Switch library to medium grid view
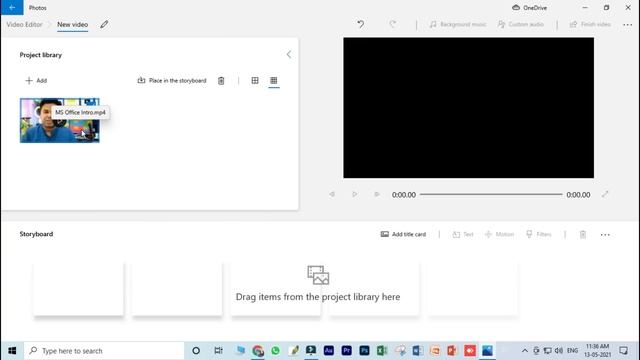640x360 pixels. 255,81
